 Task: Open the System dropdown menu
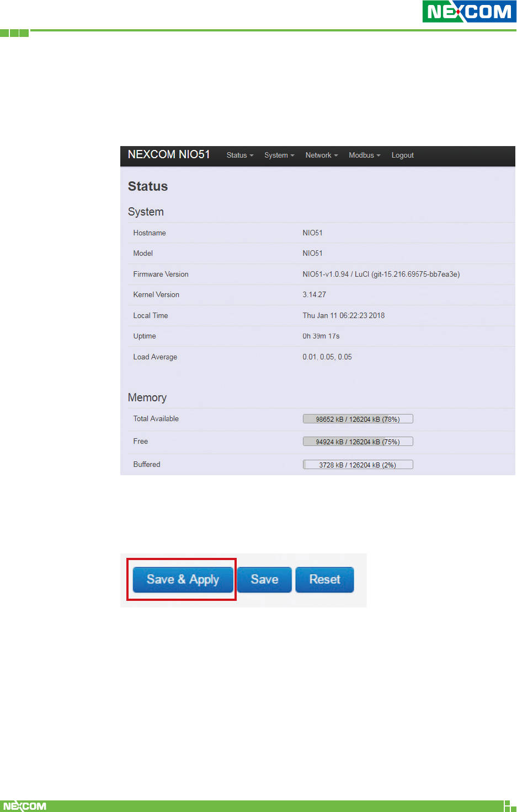pyautogui.click(x=279, y=155)
